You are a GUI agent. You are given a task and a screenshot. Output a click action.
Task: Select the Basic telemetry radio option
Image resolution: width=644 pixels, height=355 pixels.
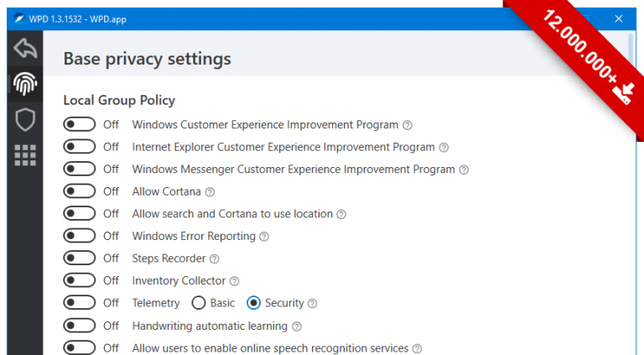[x=199, y=303]
